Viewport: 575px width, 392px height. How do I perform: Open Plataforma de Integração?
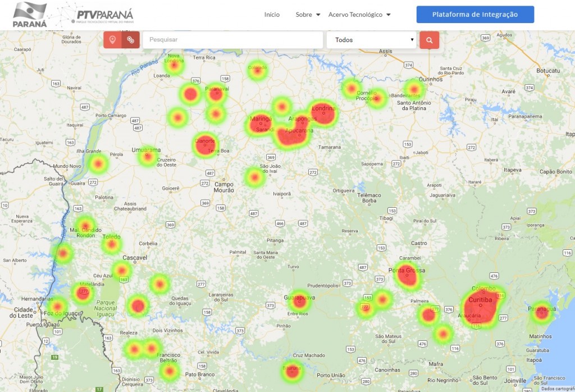[474, 15]
